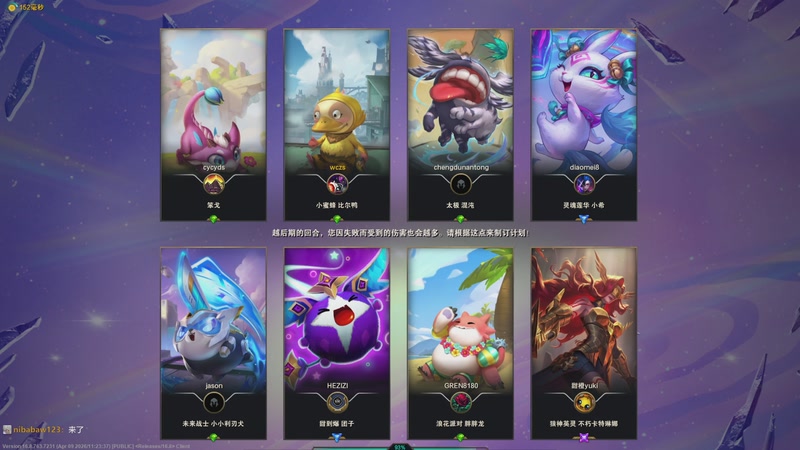Click GREN8180's rose profile icon
This screenshot has width=800, height=450.
(x=461, y=403)
